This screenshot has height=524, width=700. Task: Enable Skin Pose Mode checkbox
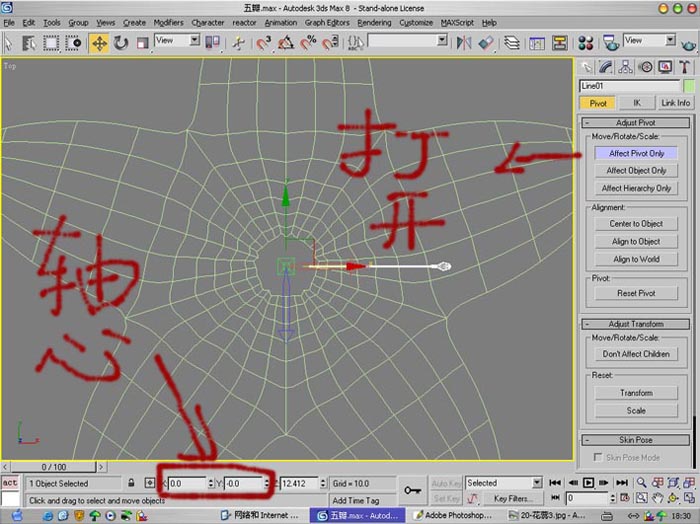tap(597, 457)
